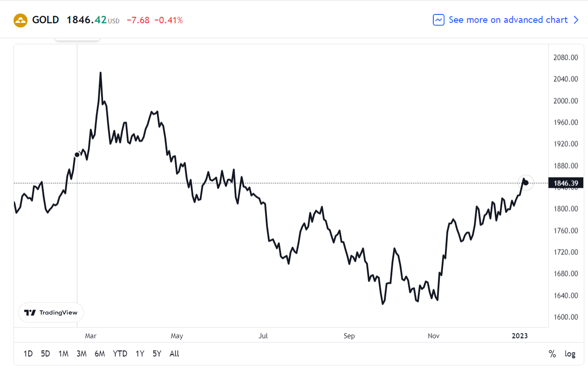
Task: Switch to 1M time range
Action: pos(63,354)
